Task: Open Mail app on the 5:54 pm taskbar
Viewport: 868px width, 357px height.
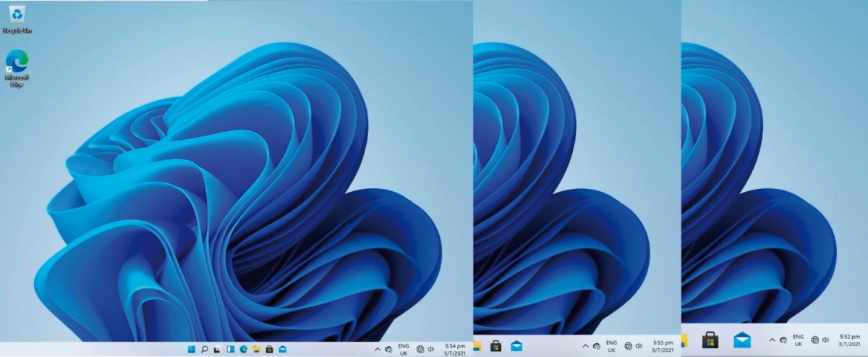Action: pos(282,349)
